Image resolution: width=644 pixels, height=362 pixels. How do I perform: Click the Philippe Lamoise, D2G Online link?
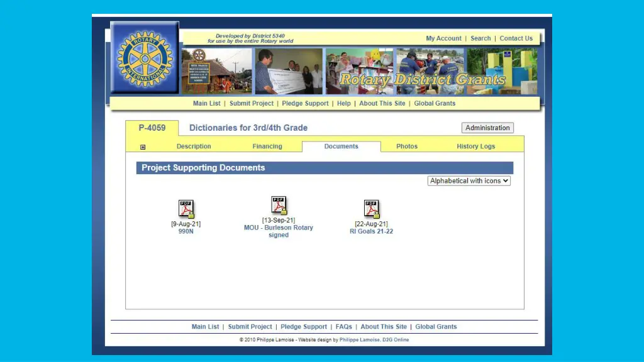374,340
